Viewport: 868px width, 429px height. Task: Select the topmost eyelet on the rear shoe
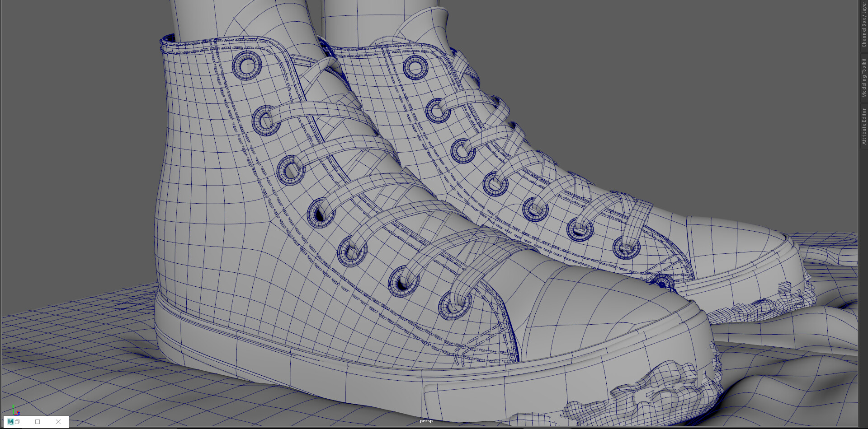tap(415, 67)
